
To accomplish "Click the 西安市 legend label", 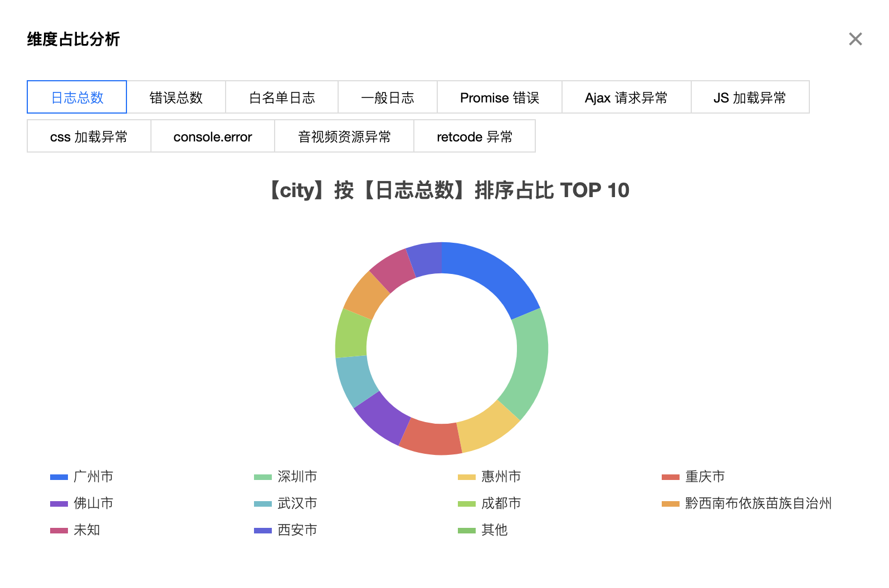I will [297, 530].
